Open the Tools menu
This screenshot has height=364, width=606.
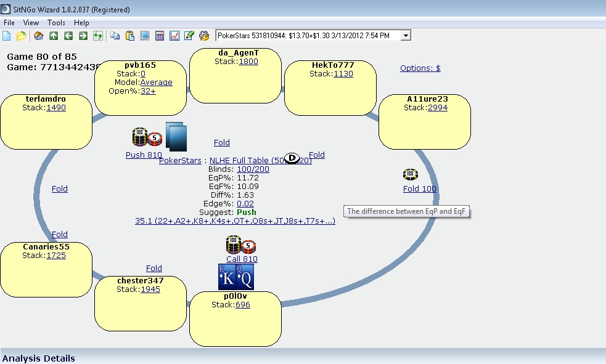(57, 23)
